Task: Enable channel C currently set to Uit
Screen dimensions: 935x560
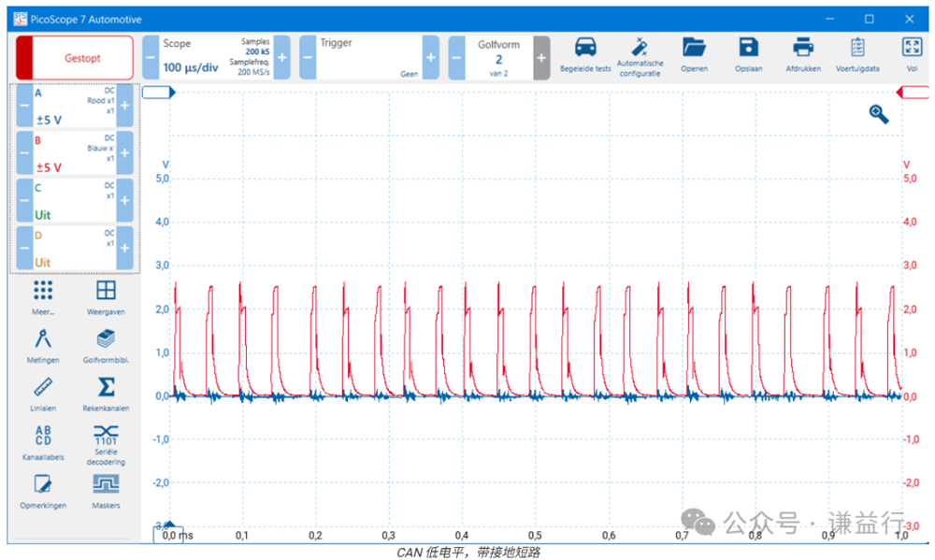Action: [x=74, y=200]
